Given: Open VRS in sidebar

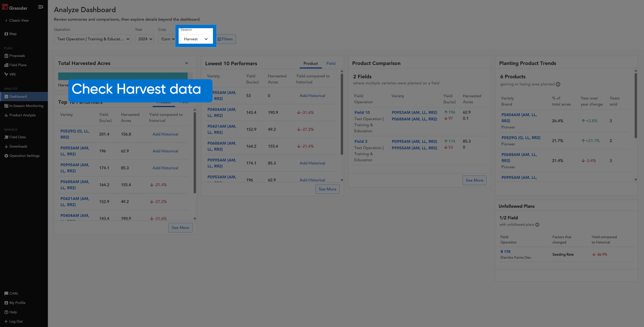Looking at the screenshot, I should [x=10, y=74].
